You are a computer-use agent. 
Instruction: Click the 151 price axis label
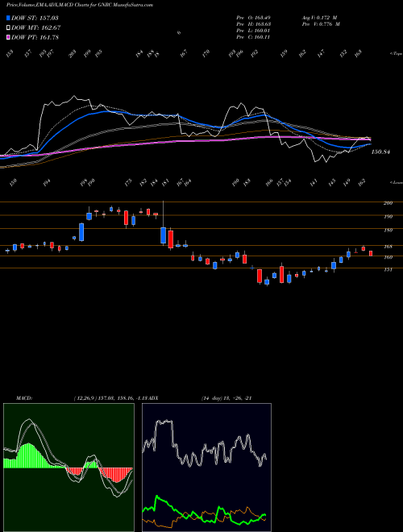pos(388,269)
